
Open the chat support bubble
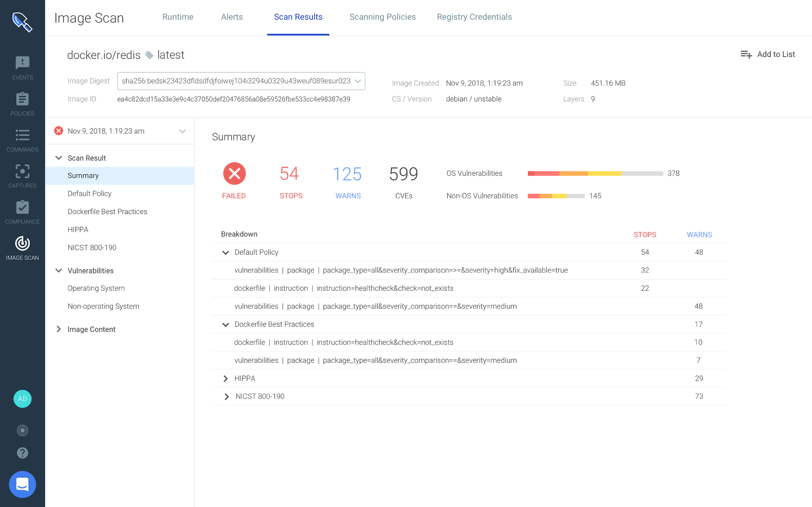tap(22, 484)
